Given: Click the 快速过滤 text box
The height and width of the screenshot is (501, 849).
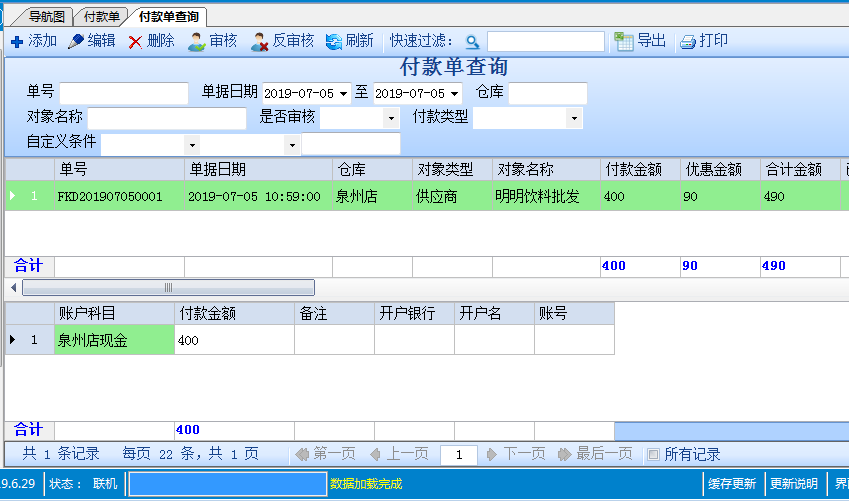Looking at the screenshot, I should click(x=546, y=42).
